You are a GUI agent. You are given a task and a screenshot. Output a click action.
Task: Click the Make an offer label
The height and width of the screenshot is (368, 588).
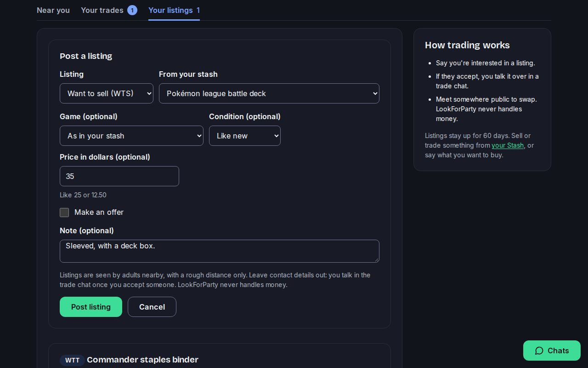tap(99, 212)
